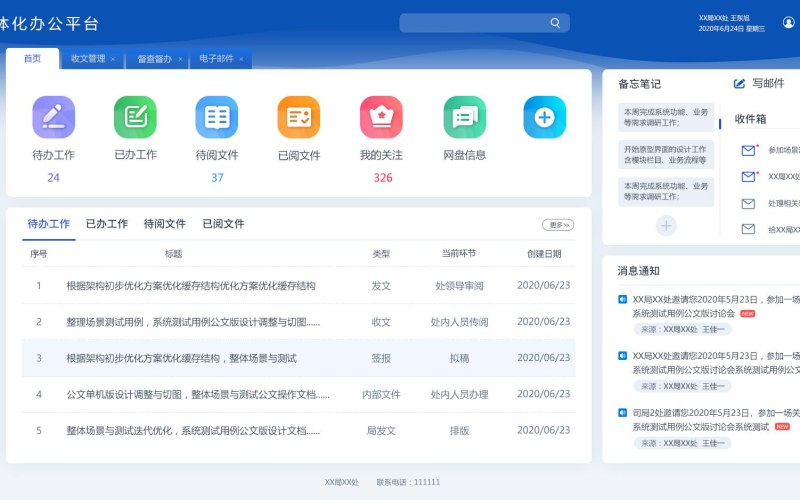Click the 写邮件 link

pyautogui.click(x=768, y=83)
